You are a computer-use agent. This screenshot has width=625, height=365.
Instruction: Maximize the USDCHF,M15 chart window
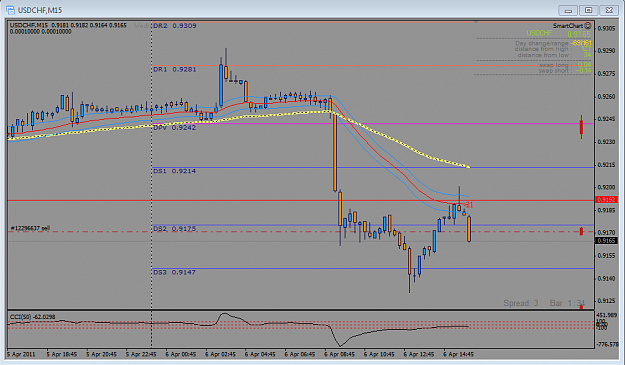click(589, 10)
